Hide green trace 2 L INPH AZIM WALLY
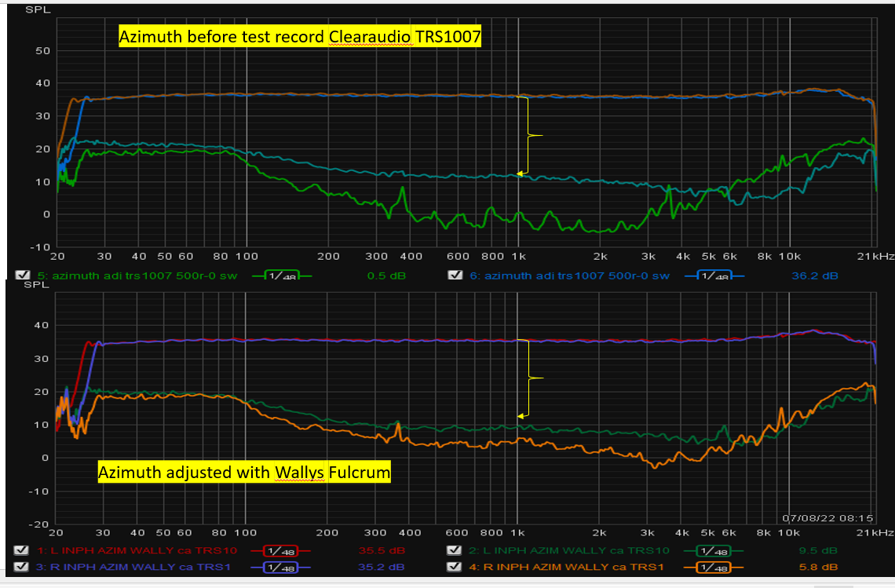This screenshot has height=588, width=895. coord(453,550)
